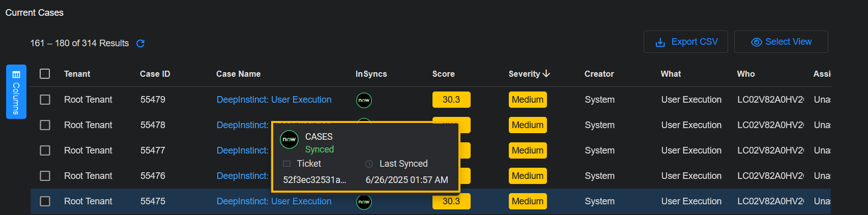Open the Select View options
Screen dimensions: 868x215
click(781, 42)
